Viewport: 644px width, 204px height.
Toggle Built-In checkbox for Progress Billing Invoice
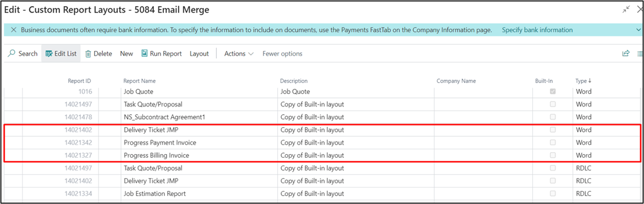553,155
